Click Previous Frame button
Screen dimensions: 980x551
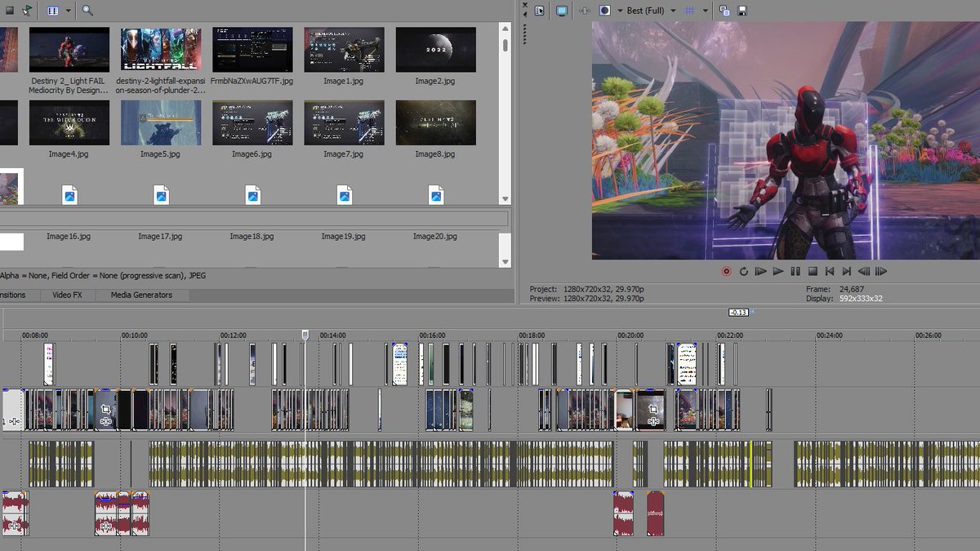click(864, 271)
